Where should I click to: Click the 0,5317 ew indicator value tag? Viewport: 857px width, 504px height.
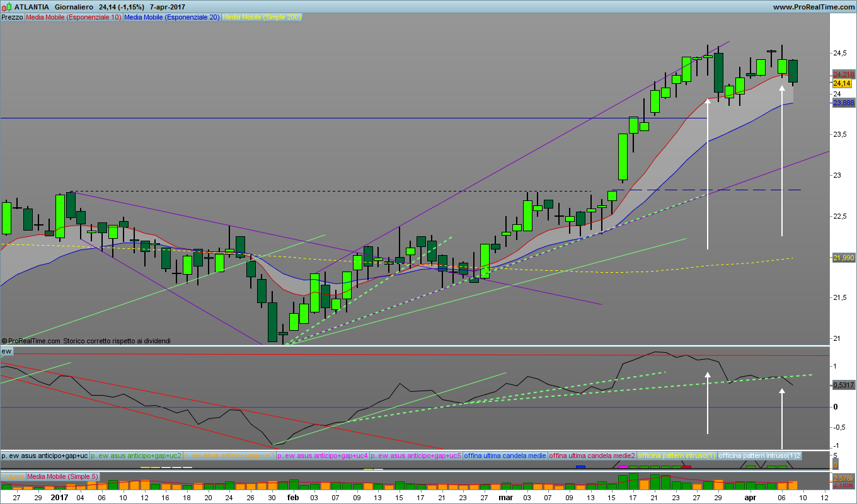843,384
